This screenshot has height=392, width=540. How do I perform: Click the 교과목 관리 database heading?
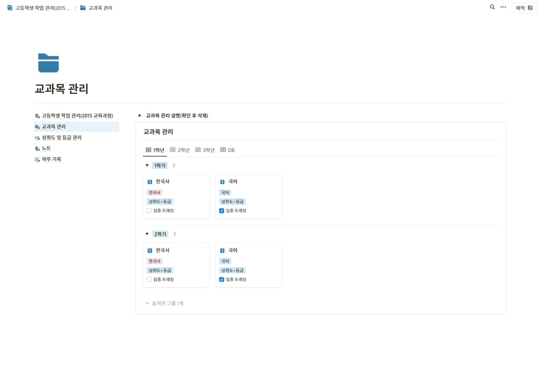coord(158,132)
